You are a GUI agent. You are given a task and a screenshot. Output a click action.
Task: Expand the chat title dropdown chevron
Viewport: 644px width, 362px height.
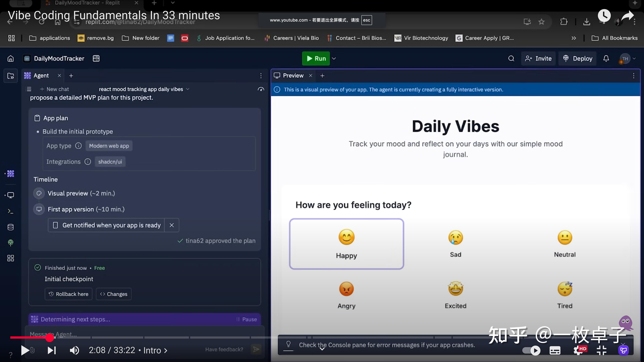[188, 89]
